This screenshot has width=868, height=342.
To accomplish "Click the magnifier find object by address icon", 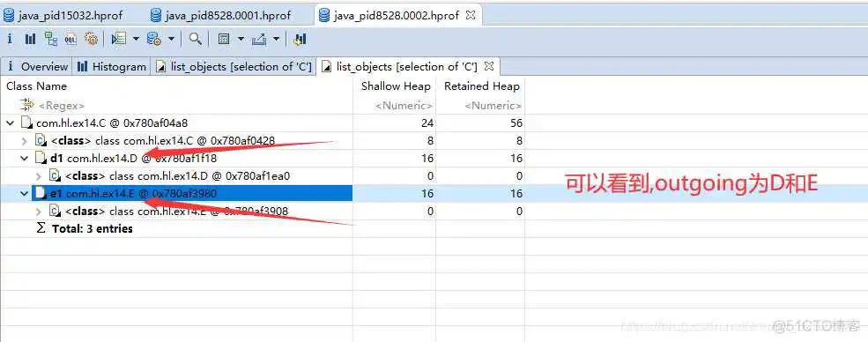I will click(196, 39).
